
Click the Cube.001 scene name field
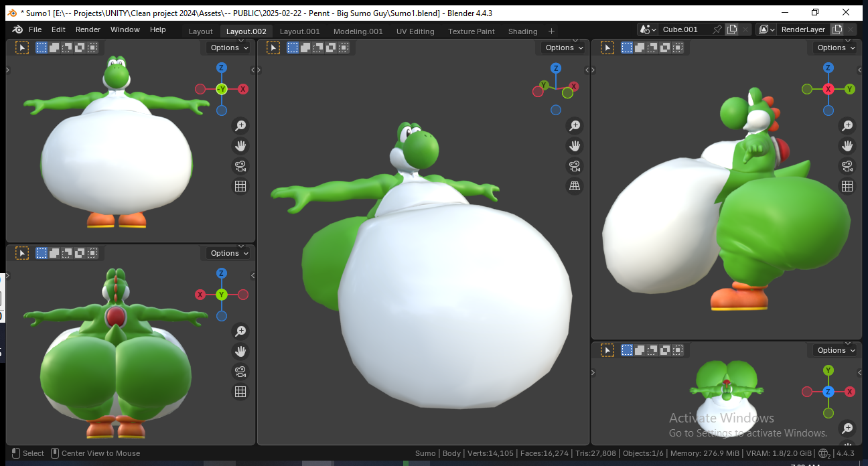[x=684, y=29]
